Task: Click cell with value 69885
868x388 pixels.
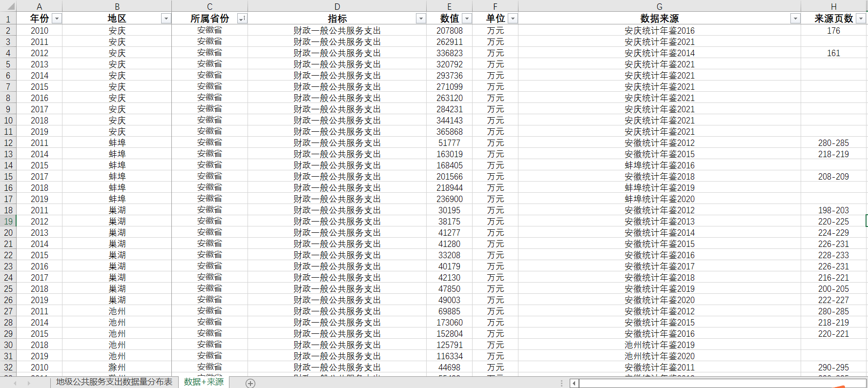Action: pyautogui.click(x=450, y=311)
